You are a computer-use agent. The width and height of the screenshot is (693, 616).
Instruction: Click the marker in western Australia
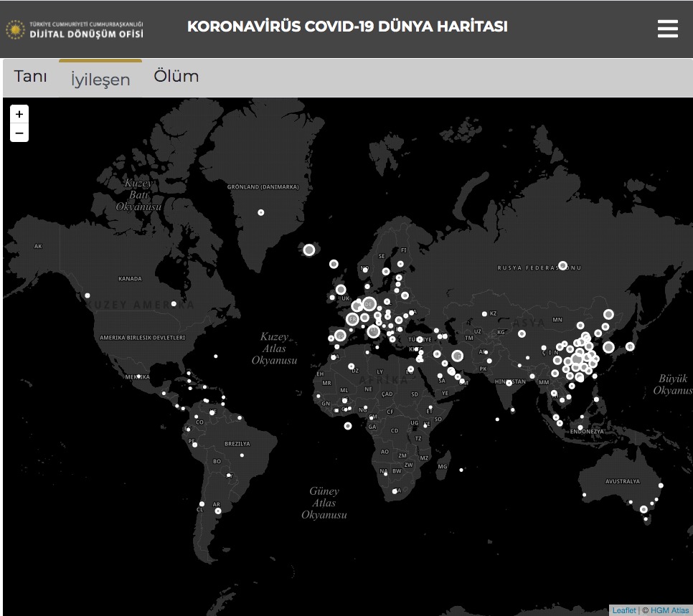(585, 495)
